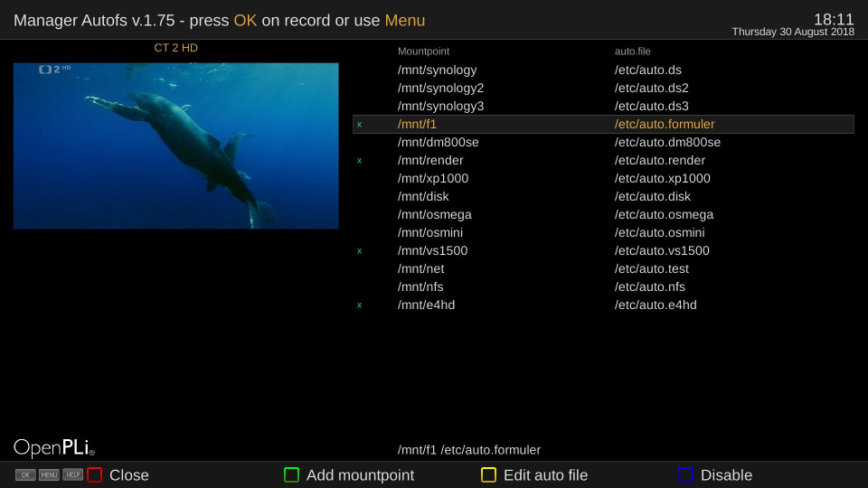Screen dimensions: 868x488
Task: Toggle enabled mark on /mnt/f1 row
Action: (359, 125)
